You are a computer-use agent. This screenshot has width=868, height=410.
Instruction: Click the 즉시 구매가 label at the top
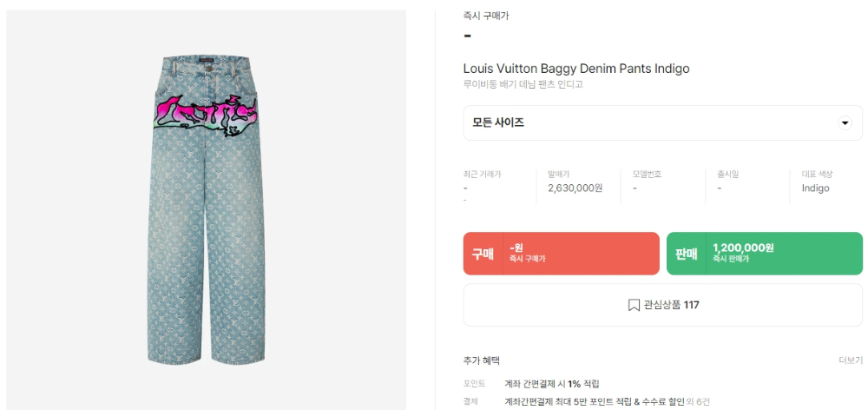click(x=486, y=16)
